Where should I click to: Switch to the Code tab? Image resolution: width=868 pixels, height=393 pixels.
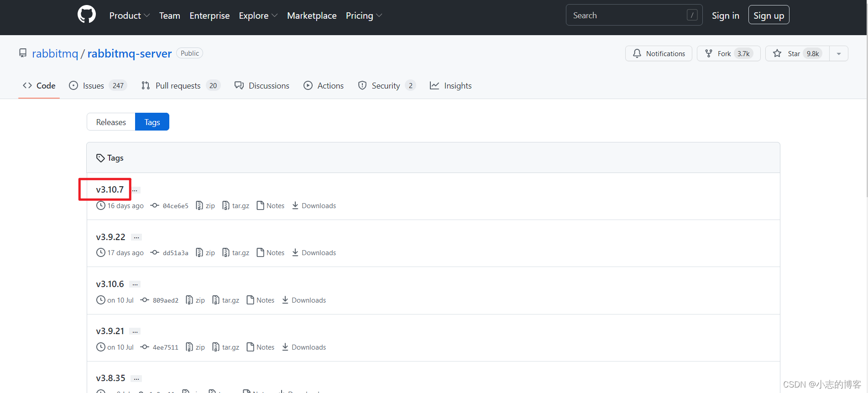[39, 85]
